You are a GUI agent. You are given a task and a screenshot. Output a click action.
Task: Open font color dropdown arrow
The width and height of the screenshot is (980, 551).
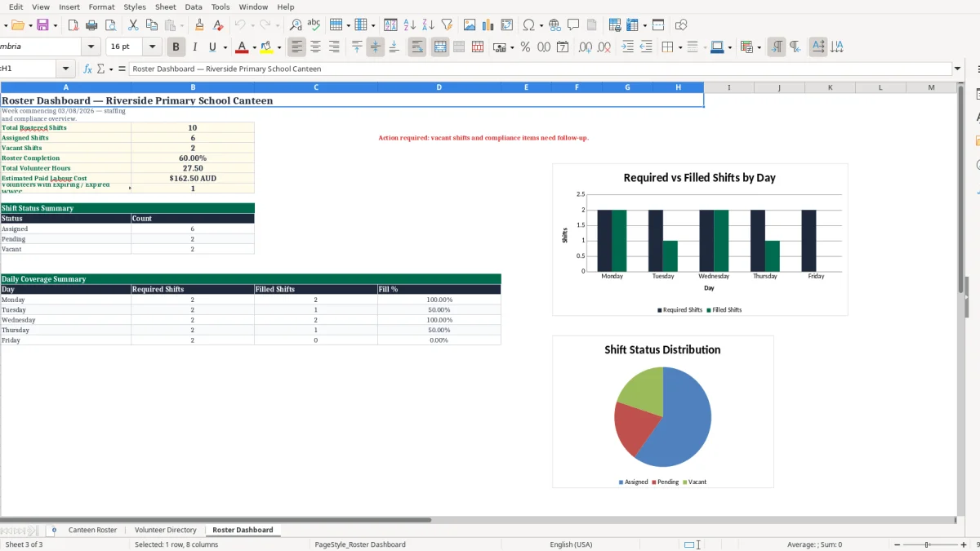point(254,47)
